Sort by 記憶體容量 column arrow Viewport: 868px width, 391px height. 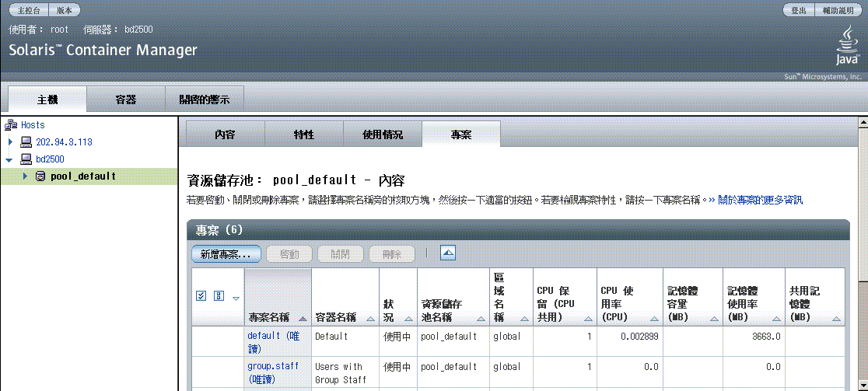tap(713, 319)
